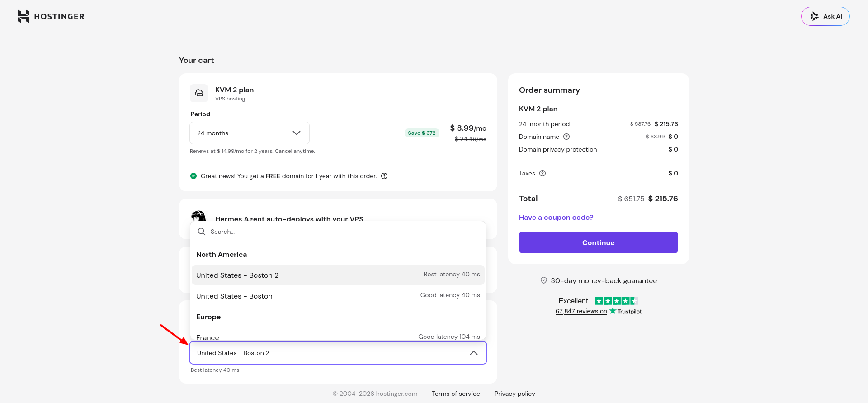The height and width of the screenshot is (403, 868).
Task: Select United States - Boston option
Action: click(338, 296)
